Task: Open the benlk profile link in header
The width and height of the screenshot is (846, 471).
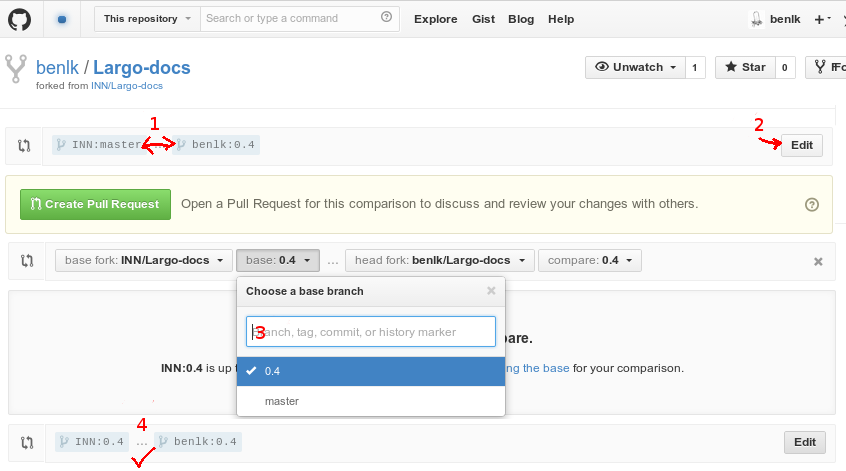Action: [x=785, y=19]
